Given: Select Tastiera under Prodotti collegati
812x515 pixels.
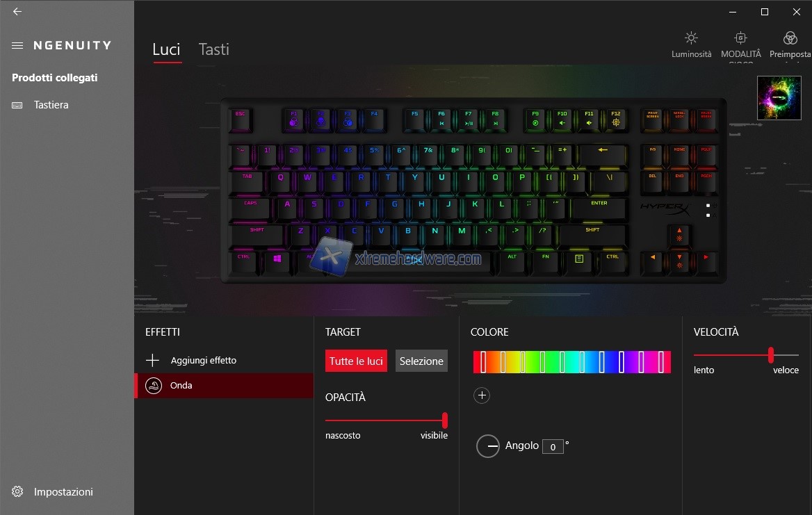Looking at the screenshot, I should [51, 104].
